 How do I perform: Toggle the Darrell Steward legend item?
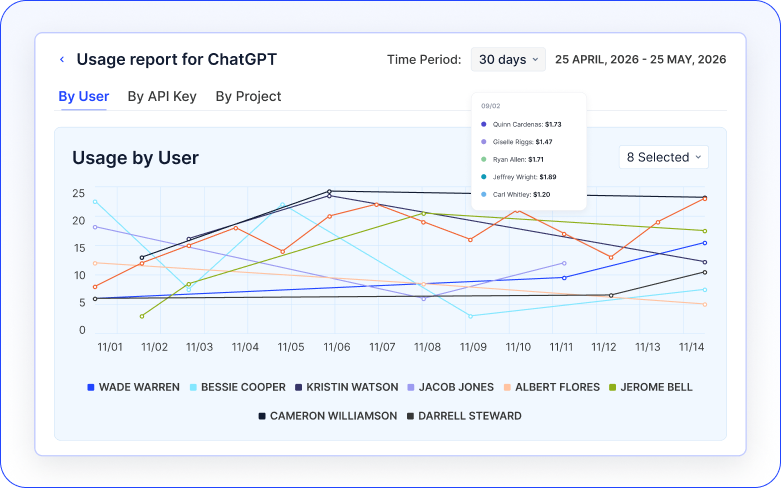coord(464,416)
